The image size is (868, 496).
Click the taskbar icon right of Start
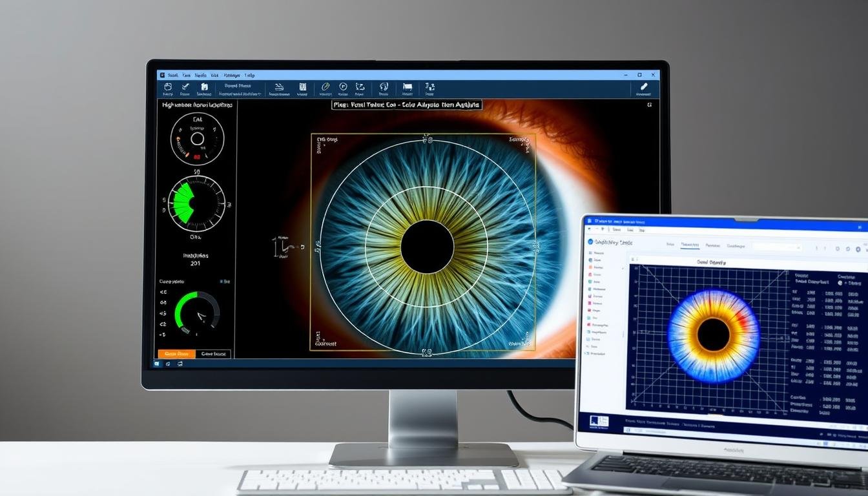coord(167,364)
